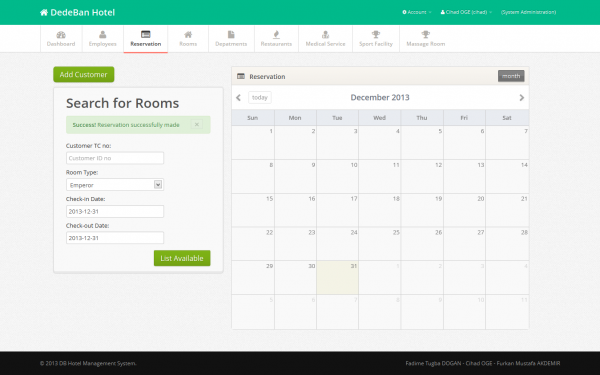Go to the next calendar month
The width and height of the screenshot is (600, 375).
pos(522,98)
